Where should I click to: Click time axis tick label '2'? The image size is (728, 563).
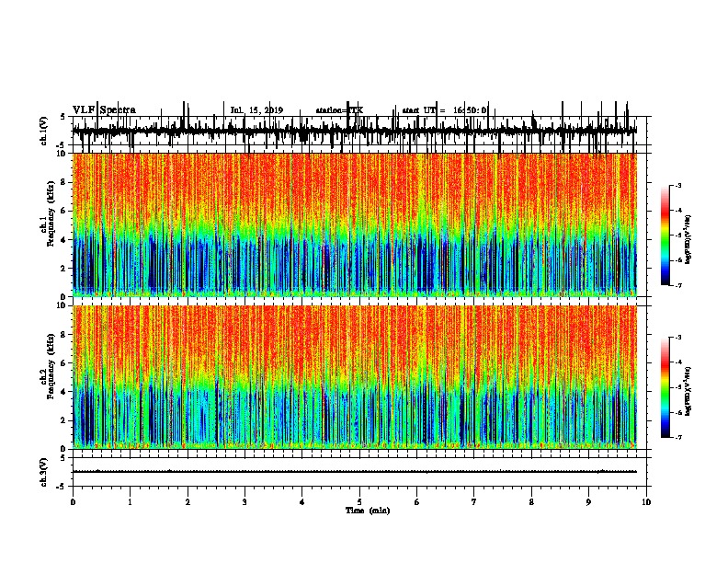click(x=188, y=502)
